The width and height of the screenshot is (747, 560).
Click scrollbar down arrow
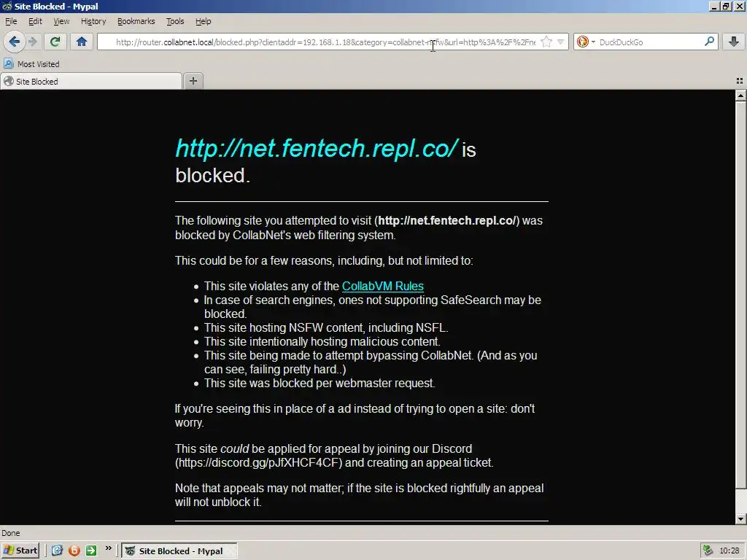pyautogui.click(x=741, y=518)
